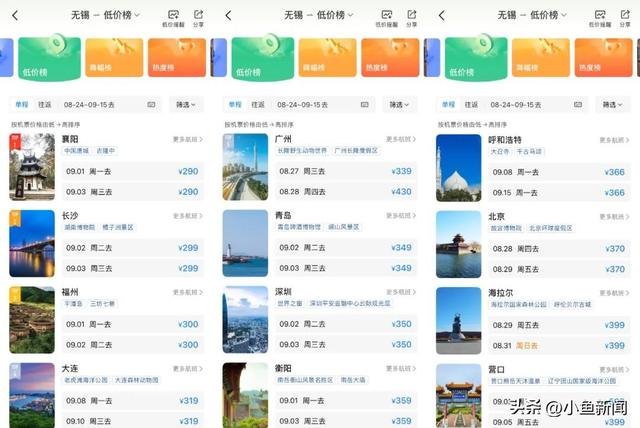Open the 筛选 dropdown above the 呼和浩特 list
Image resolution: width=640 pixels, height=428 pixels.
tap(613, 104)
